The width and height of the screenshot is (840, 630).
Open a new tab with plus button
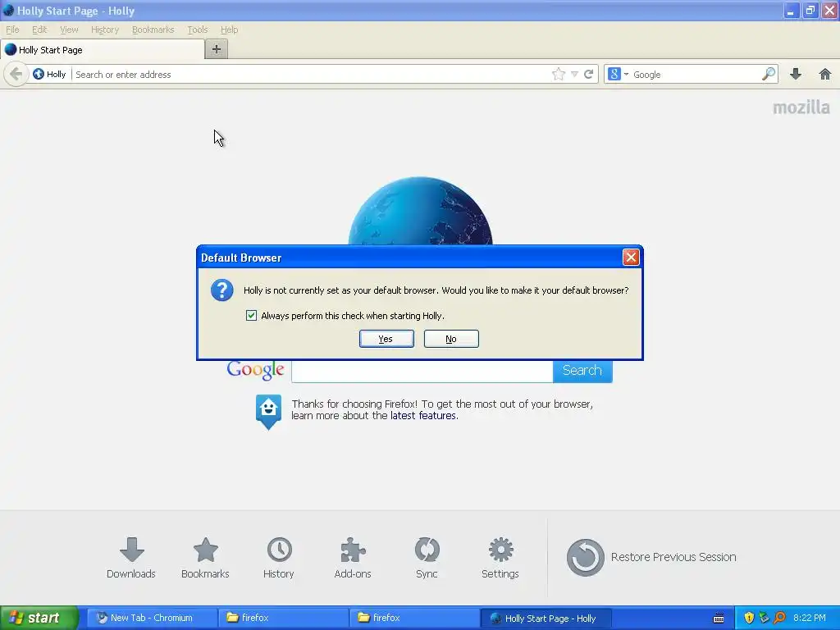217,49
